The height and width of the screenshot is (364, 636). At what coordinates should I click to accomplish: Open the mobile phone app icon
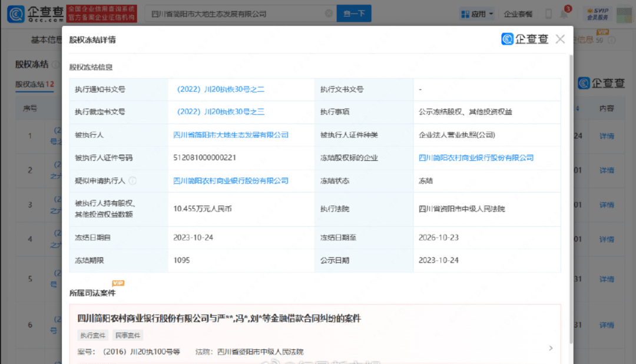click(x=548, y=14)
